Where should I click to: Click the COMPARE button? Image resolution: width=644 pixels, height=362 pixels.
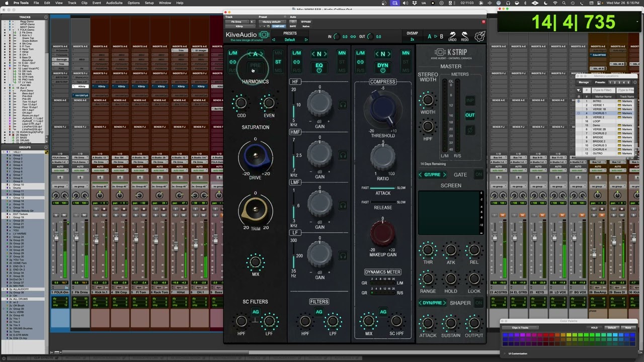click(x=279, y=26)
